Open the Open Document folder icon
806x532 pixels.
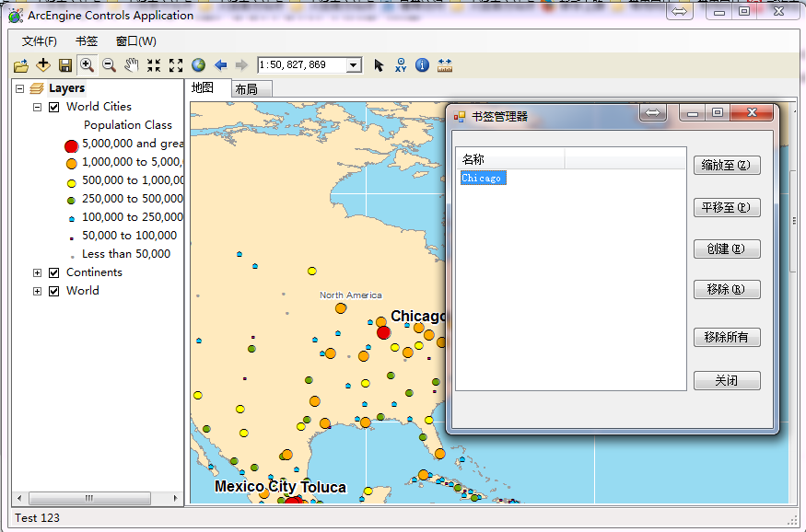click(21, 65)
